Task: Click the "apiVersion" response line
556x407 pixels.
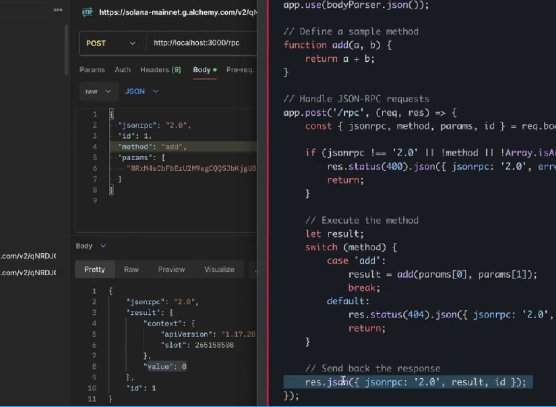Action: pos(208,334)
